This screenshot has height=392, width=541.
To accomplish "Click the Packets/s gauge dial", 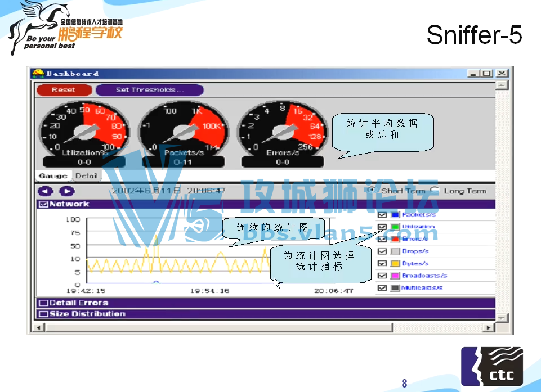I will 183,131.
